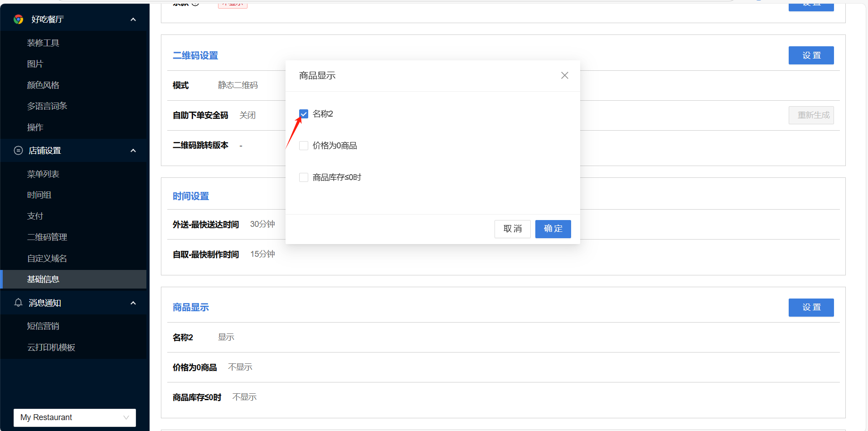Collapse the 好吃餐厅 menu group

(133, 19)
